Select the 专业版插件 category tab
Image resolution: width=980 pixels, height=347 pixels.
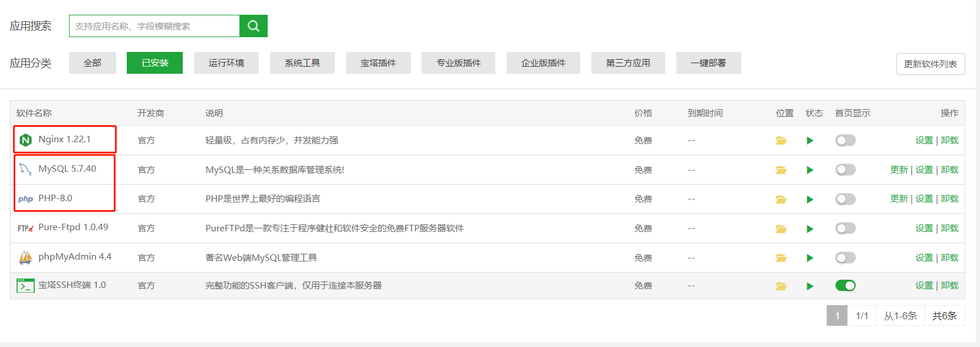pos(458,63)
